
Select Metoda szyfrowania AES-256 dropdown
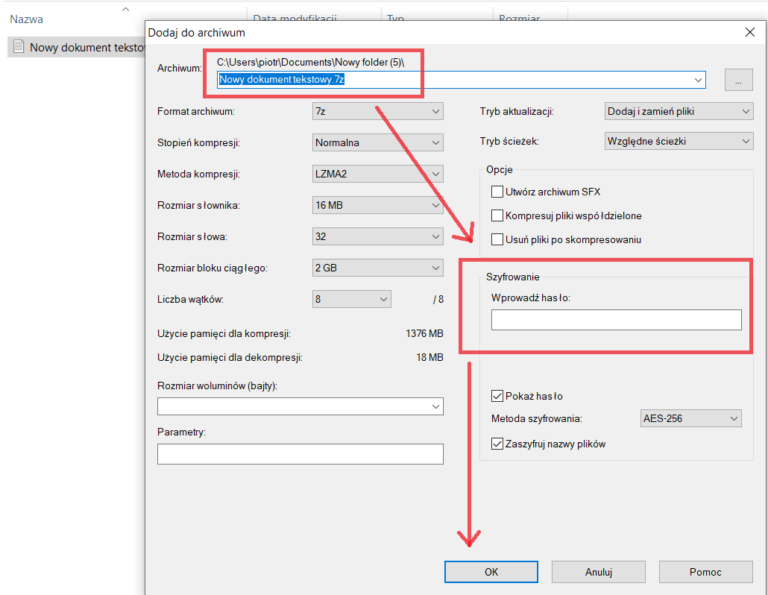click(690, 418)
